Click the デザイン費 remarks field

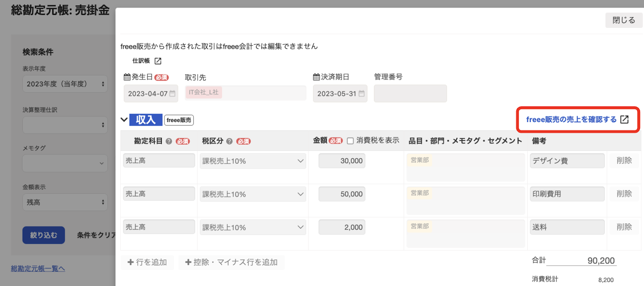[x=567, y=161]
